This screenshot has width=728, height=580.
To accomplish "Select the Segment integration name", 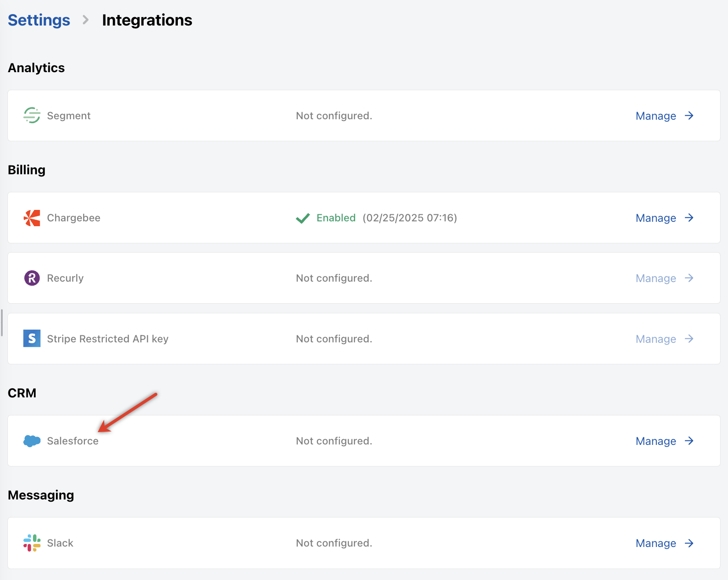I will click(x=69, y=116).
